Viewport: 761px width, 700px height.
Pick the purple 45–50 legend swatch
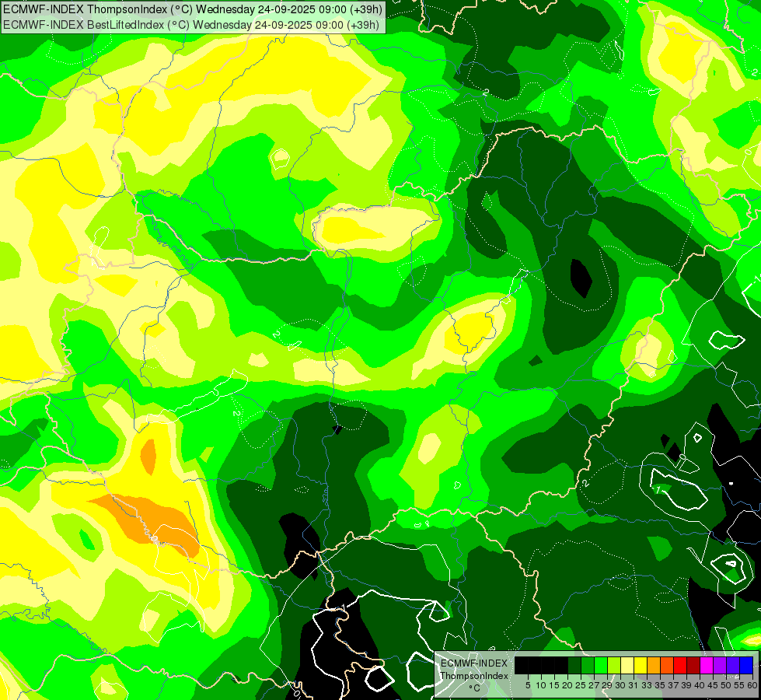pos(720,665)
